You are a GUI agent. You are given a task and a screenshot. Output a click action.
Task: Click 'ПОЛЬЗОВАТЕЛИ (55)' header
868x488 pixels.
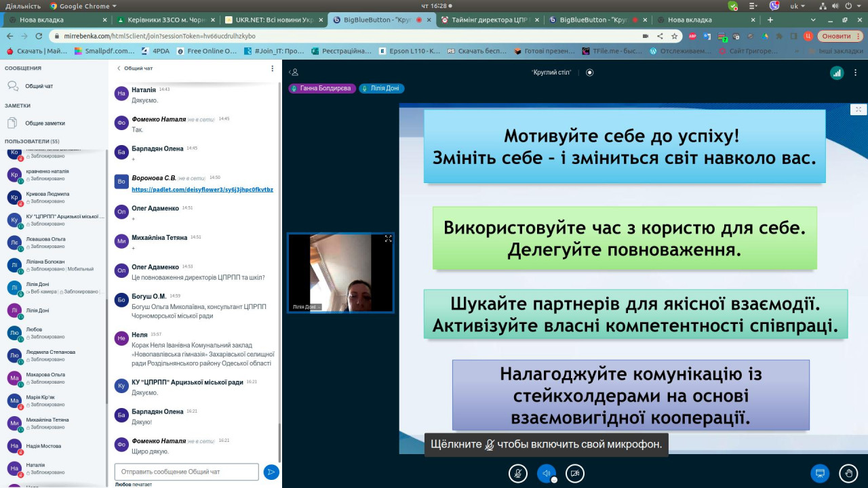[x=32, y=142]
